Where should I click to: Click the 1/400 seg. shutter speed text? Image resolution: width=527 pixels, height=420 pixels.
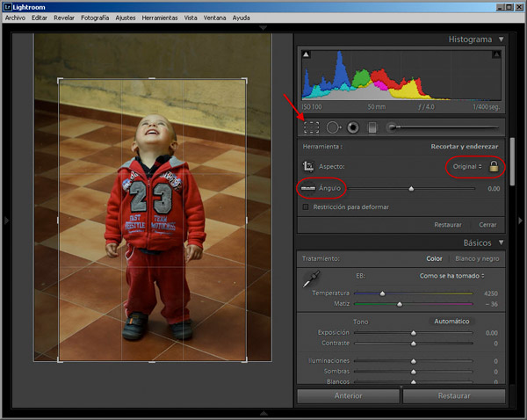click(487, 107)
